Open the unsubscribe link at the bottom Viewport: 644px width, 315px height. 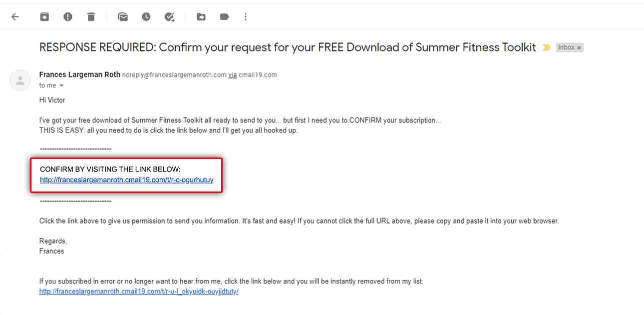pyautogui.click(x=139, y=291)
